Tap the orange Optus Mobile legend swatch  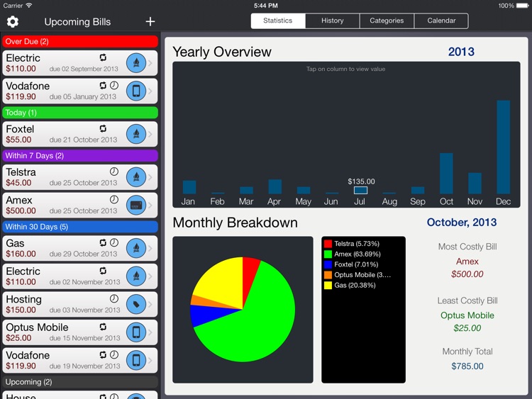tap(328, 275)
